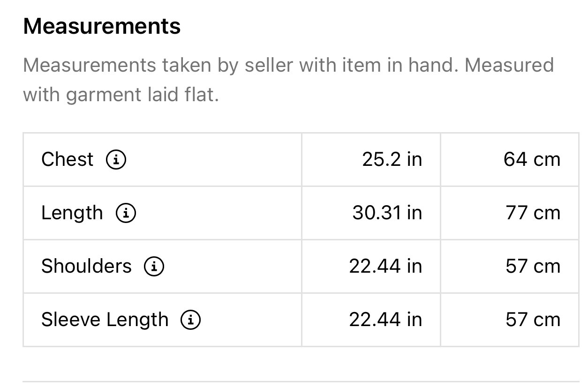Viewport: 588px width, 387px height.
Task: Click the Sleeve Length 57 cm value
Action: click(x=533, y=320)
